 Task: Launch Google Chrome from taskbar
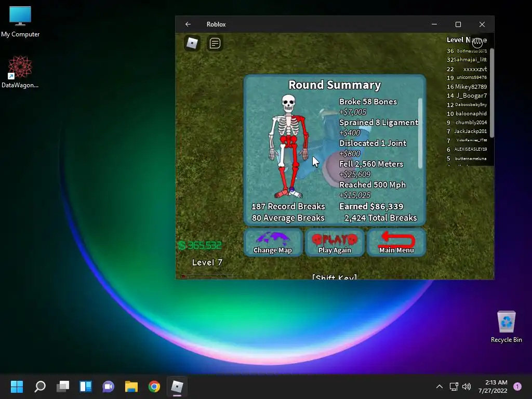point(154,387)
